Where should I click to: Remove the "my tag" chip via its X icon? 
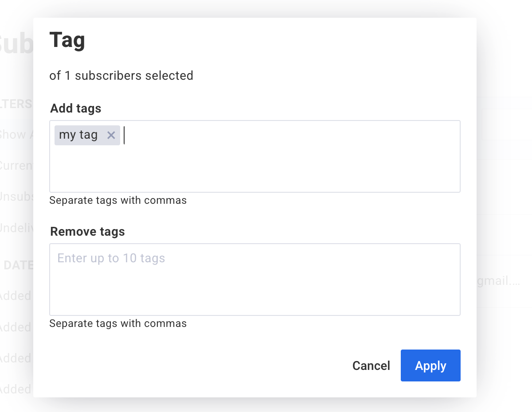coord(111,135)
